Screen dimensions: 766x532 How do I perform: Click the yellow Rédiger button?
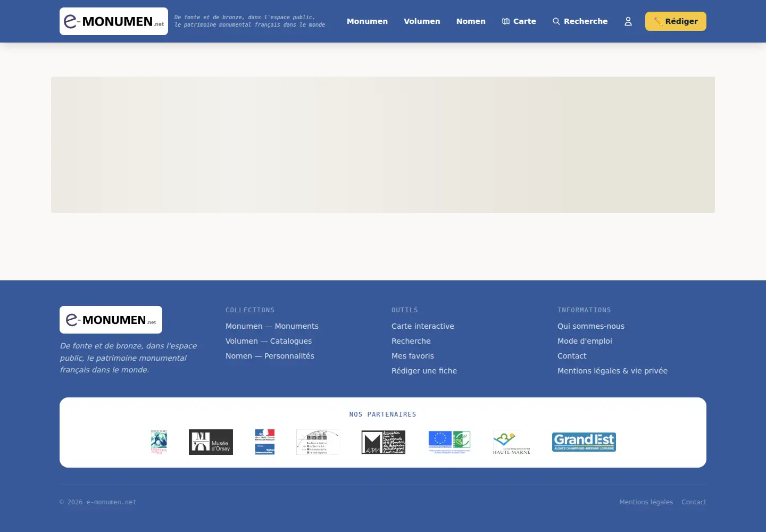click(676, 21)
